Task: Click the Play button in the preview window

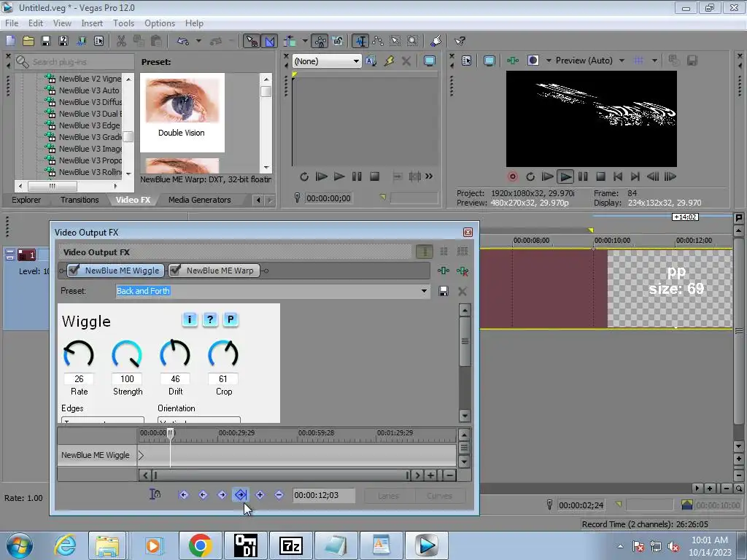Action: click(565, 176)
